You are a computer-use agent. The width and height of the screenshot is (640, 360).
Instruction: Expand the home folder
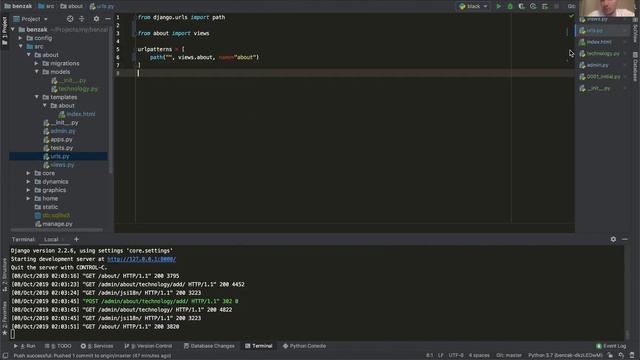click(28, 198)
